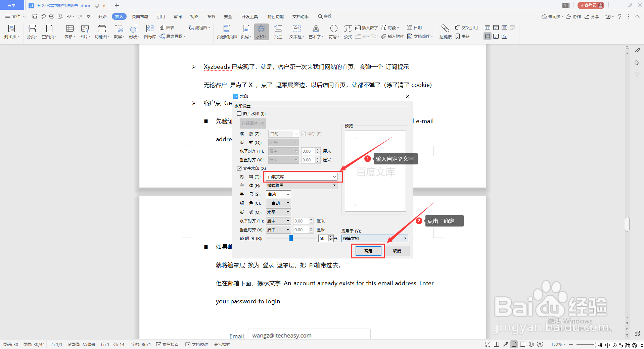
Task: Toggle Spell Check (拼写检查) in status bar
Action: click(168, 344)
